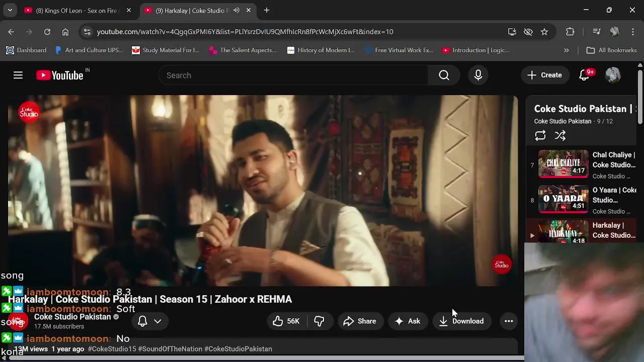Click the #SoundOfTheNation hashtag
This screenshot has height=362, width=644.
pos(170,349)
